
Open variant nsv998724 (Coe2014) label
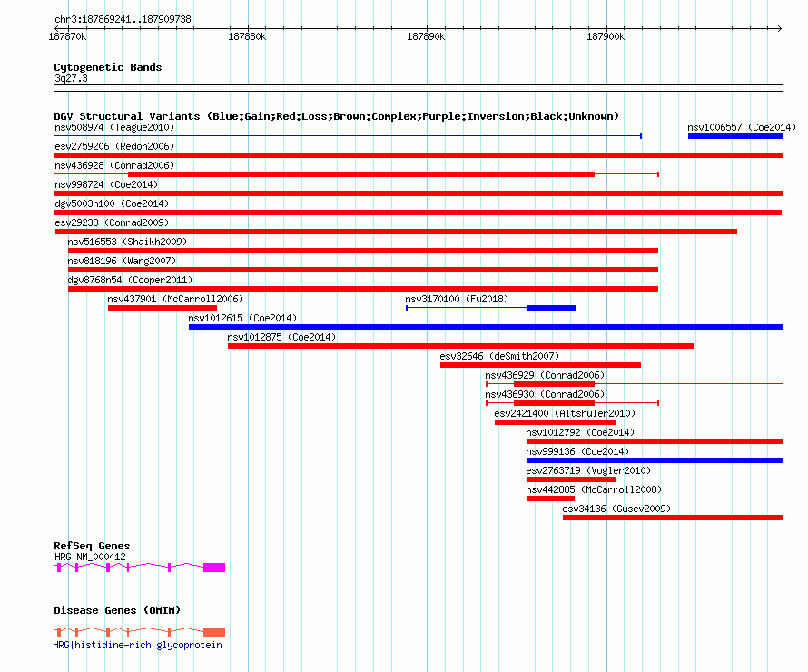tap(106, 184)
